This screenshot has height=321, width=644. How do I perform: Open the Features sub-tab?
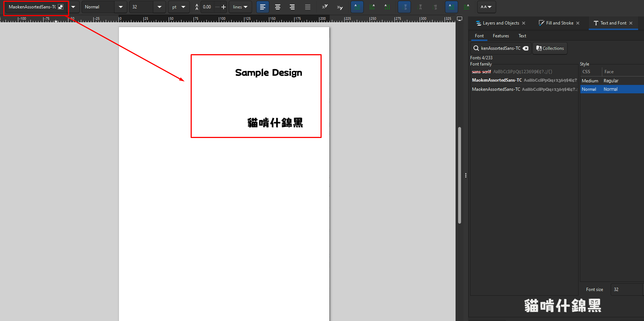click(501, 36)
